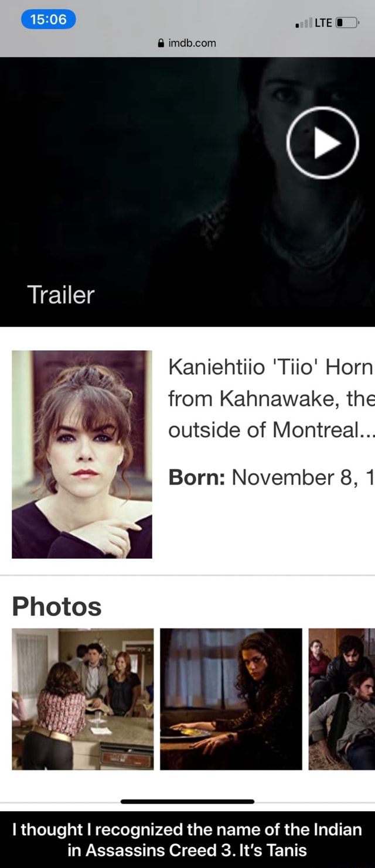Open Kaniehtiio Horn's portrait photo
The image size is (375, 868).
point(81,451)
